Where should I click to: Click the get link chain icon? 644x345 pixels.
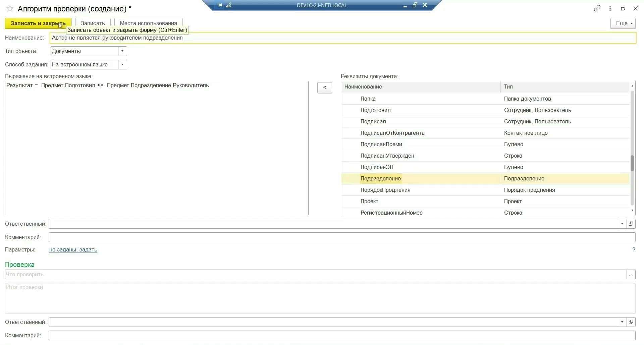597,9
